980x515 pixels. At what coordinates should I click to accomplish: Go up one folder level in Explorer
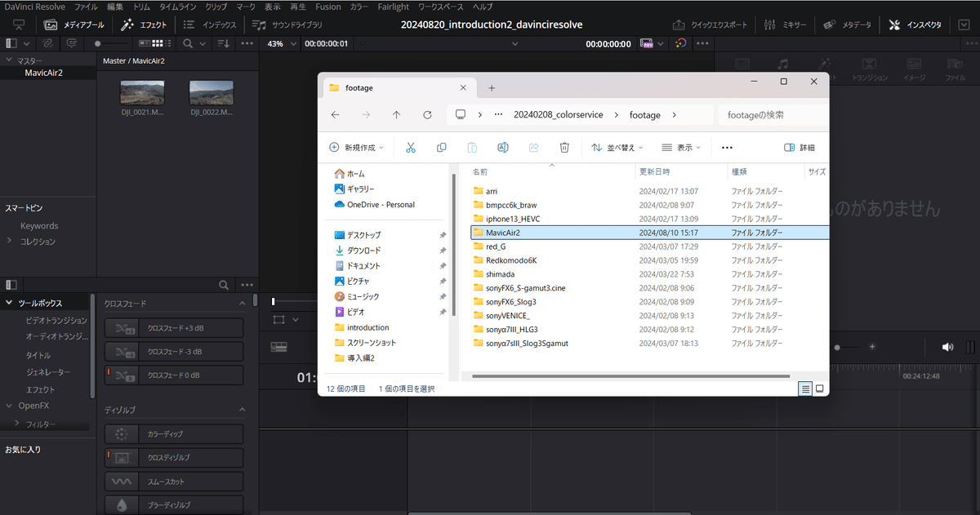396,115
